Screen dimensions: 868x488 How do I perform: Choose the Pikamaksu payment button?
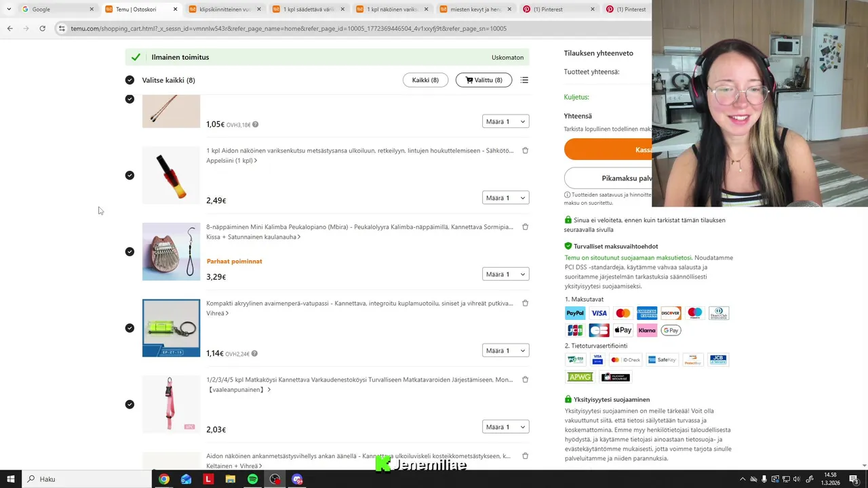tap(608, 178)
